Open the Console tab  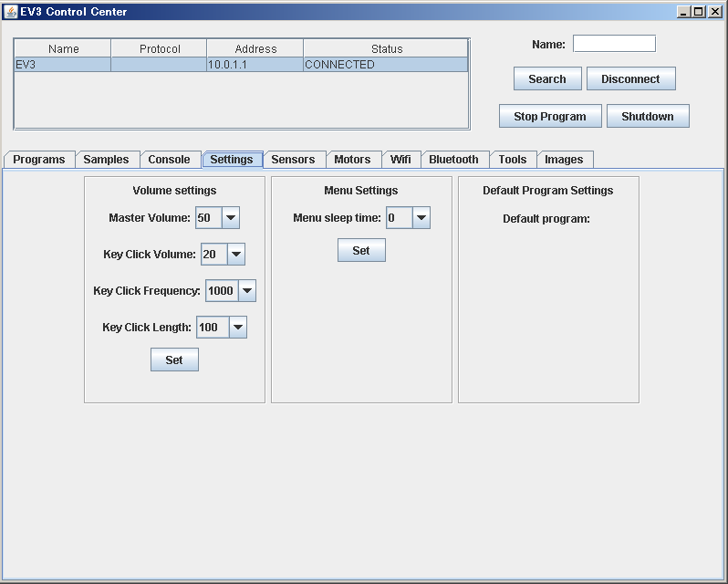coord(169,159)
